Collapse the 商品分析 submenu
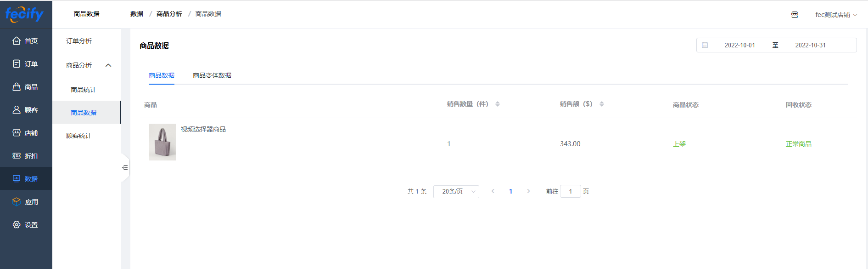This screenshot has height=269, width=868. [108, 65]
